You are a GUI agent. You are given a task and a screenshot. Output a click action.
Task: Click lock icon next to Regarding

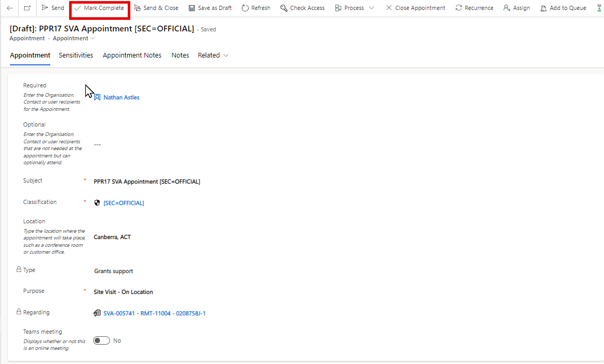pyautogui.click(x=18, y=312)
